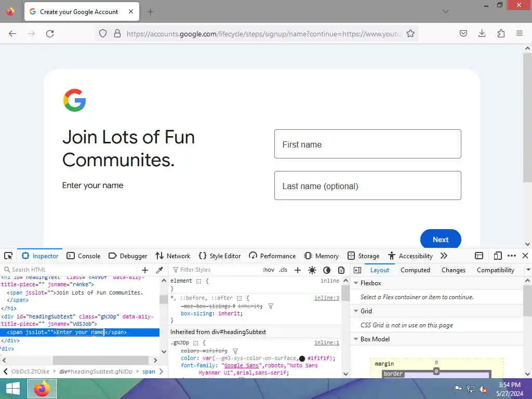Bookmark this page star icon

point(410,33)
